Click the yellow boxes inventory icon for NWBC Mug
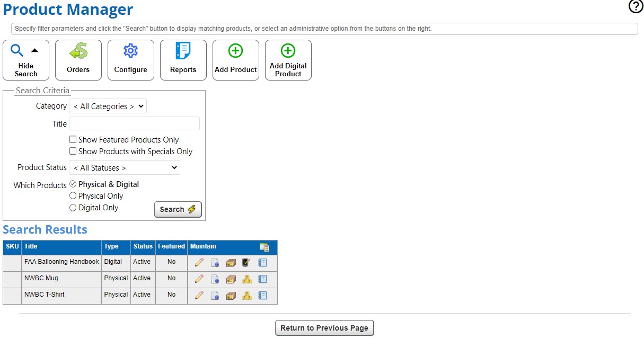Image resolution: width=644 pixels, height=338 pixels. [246, 279]
